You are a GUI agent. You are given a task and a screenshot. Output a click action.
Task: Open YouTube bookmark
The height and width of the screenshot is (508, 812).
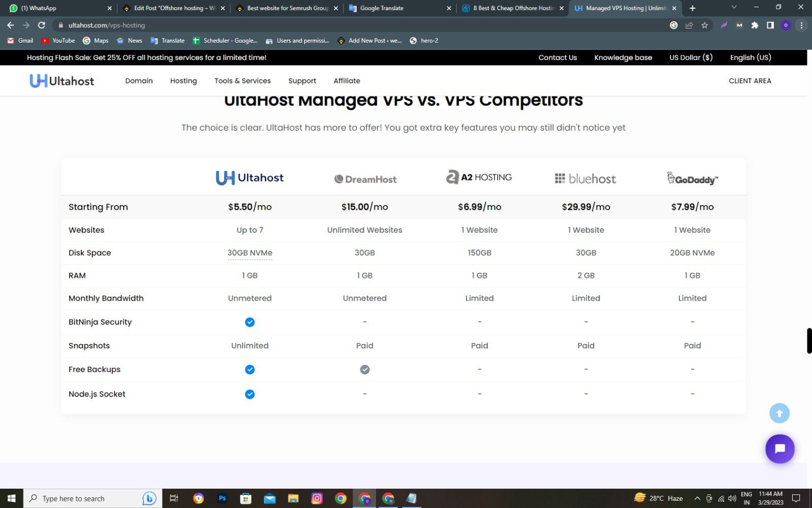58,41
